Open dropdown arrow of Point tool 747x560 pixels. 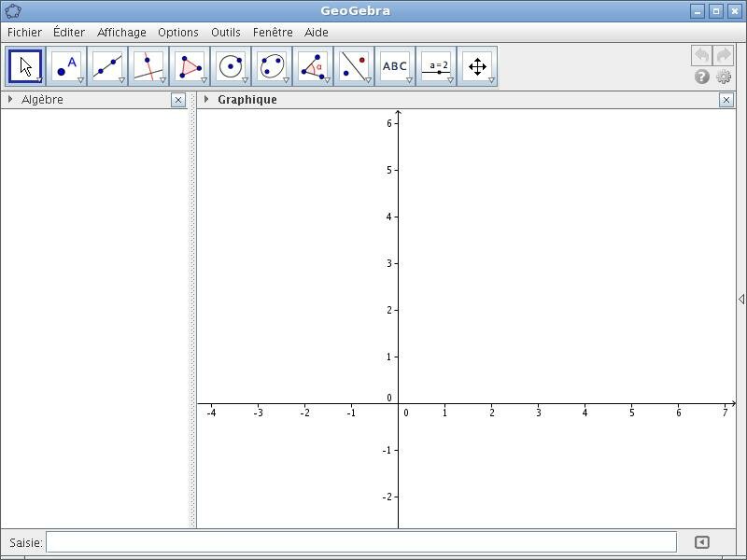click(80, 80)
